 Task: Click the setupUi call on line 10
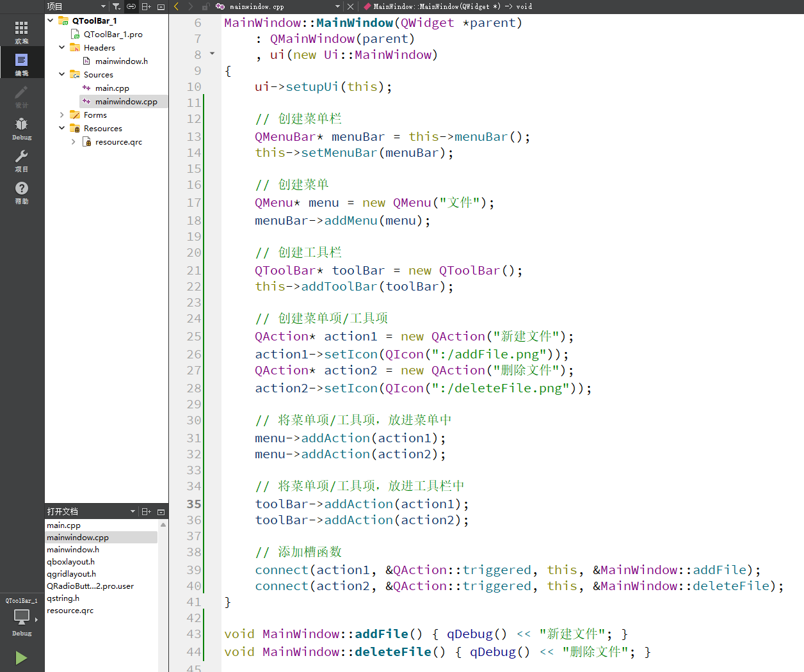point(312,86)
